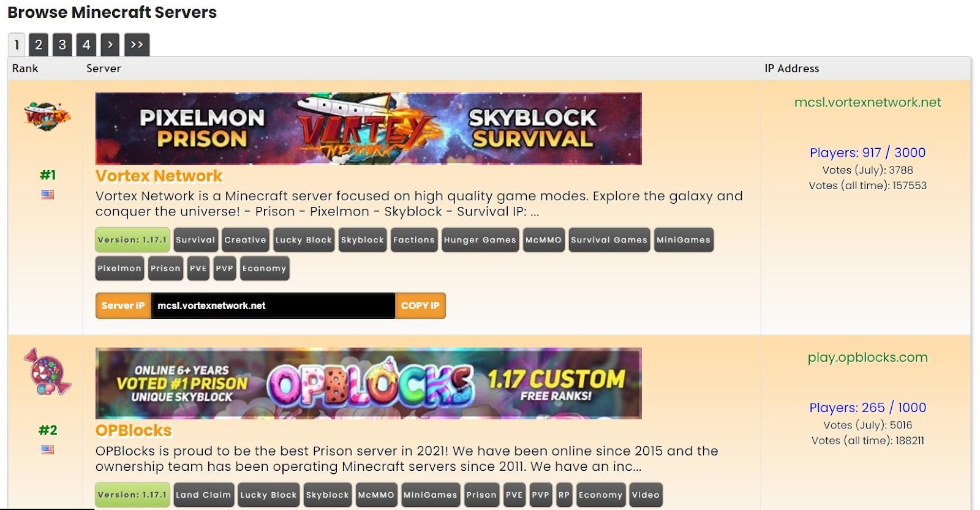Screen dimensions: 980x510
Task: Select the Hunger Games tag
Action: [x=480, y=240]
